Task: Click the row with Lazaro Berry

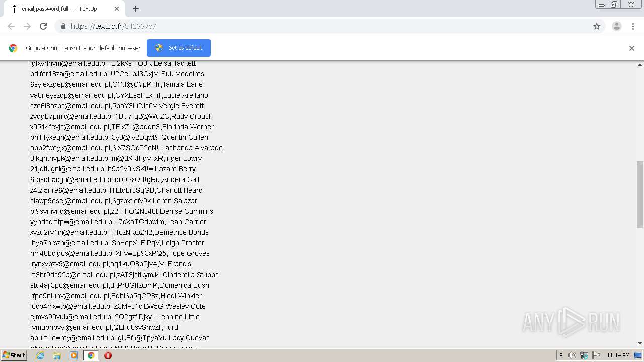Action: [113, 169]
